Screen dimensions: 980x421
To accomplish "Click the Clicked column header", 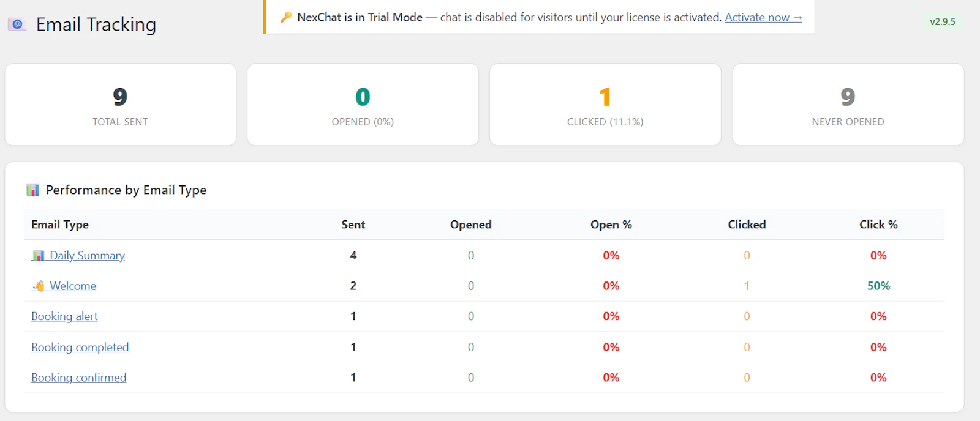I will pyautogui.click(x=747, y=225).
